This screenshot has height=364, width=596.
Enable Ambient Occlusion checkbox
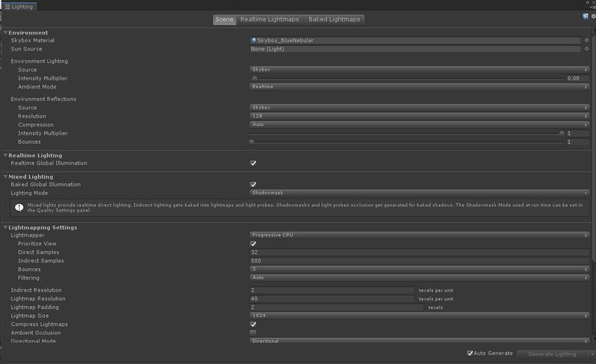253,333
